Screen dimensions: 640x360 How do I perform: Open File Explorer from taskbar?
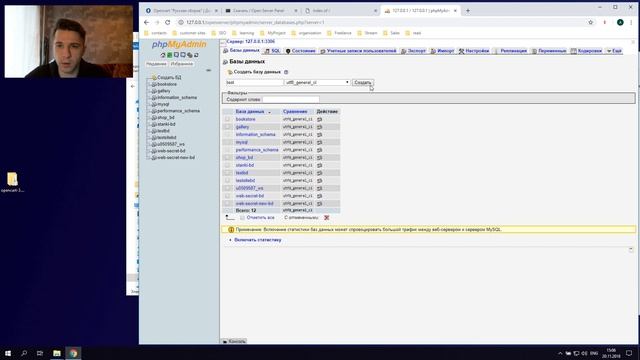point(57,353)
